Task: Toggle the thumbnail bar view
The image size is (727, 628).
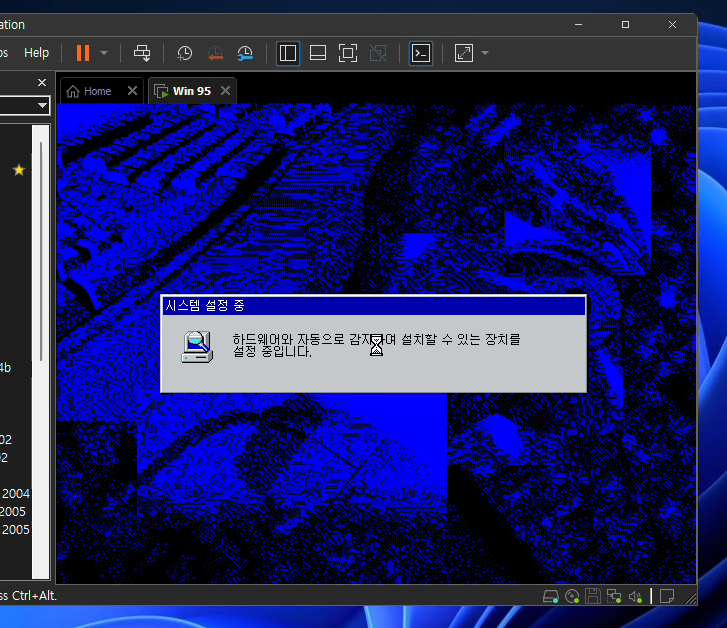Action: pos(318,53)
